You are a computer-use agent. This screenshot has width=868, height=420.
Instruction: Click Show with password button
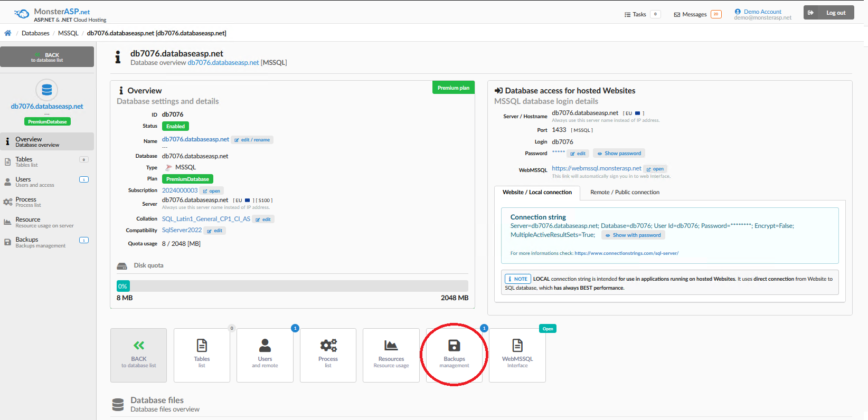tap(633, 235)
